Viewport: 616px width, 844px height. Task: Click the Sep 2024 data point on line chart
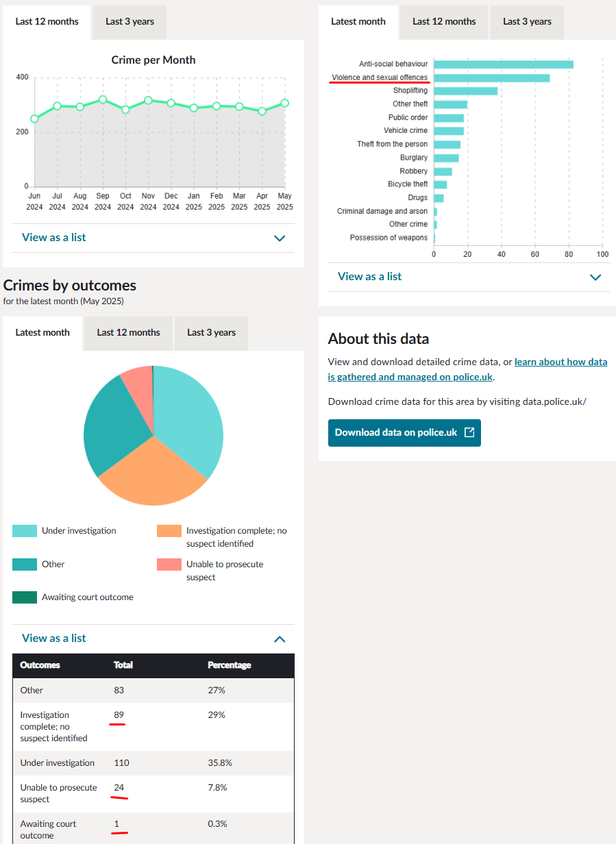pos(103,99)
